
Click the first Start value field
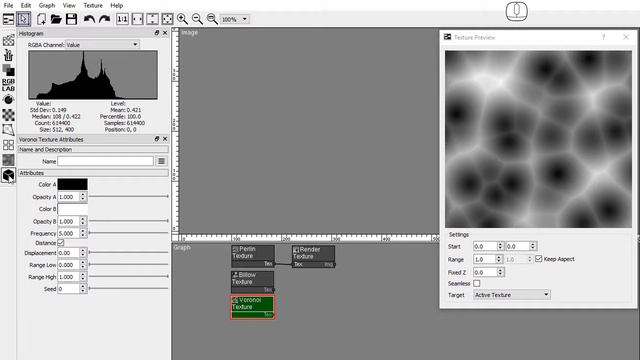(485, 246)
